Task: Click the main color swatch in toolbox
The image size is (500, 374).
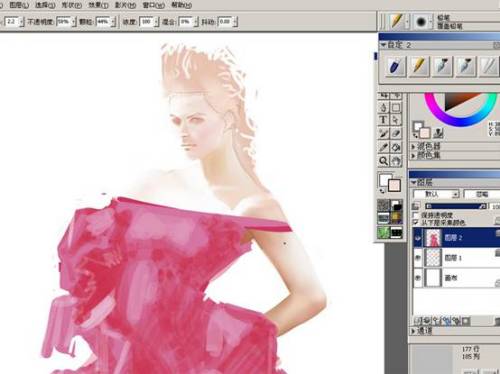Action: pos(394,185)
